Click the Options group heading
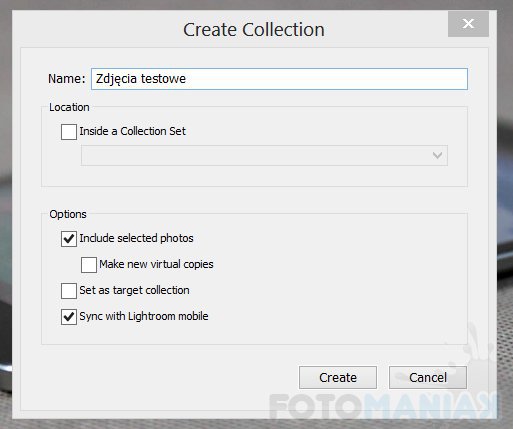The height and width of the screenshot is (429, 513). coord(68,214)
